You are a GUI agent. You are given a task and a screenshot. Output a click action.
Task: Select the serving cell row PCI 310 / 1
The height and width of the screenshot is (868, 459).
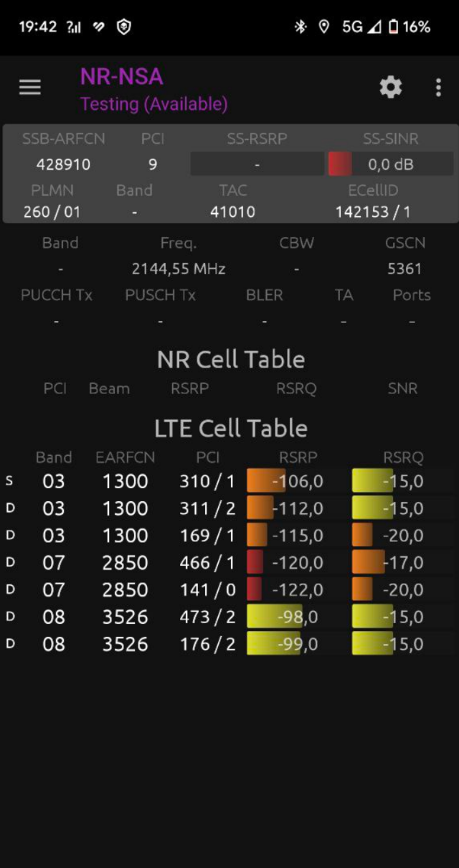tap(207, 481)
